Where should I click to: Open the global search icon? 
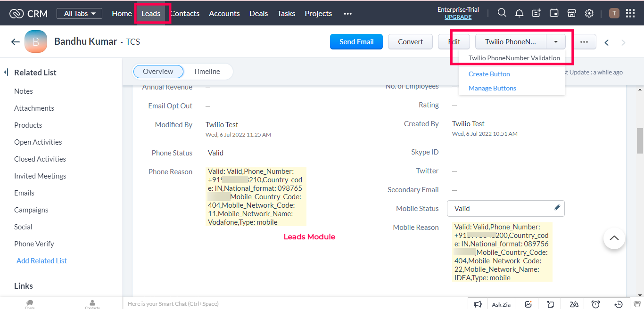tap(502, 13)
